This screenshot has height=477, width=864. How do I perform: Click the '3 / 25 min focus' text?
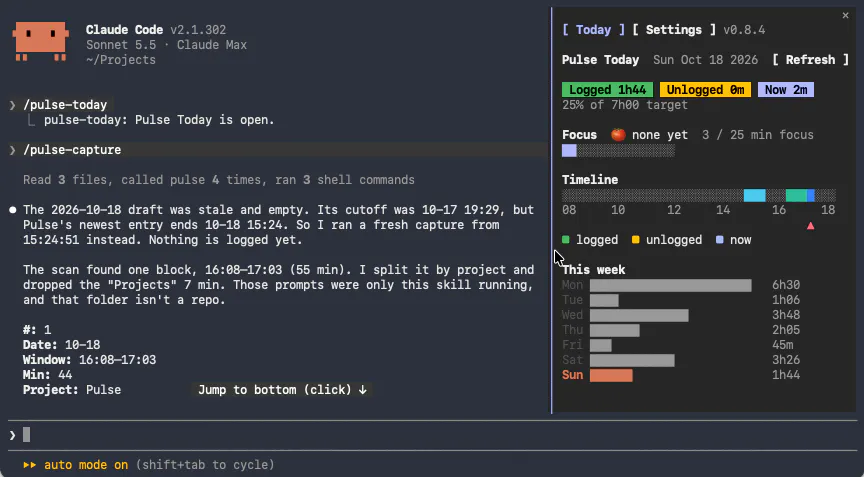(x=758, y=134)
